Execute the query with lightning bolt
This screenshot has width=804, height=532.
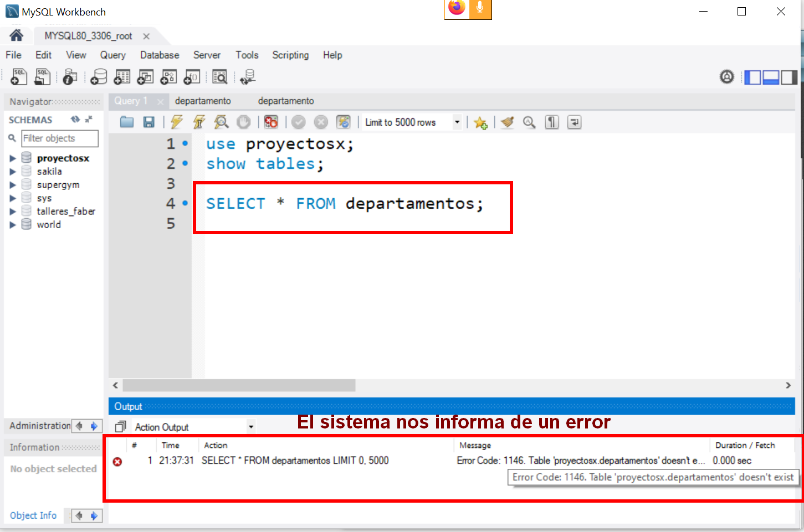177,122
